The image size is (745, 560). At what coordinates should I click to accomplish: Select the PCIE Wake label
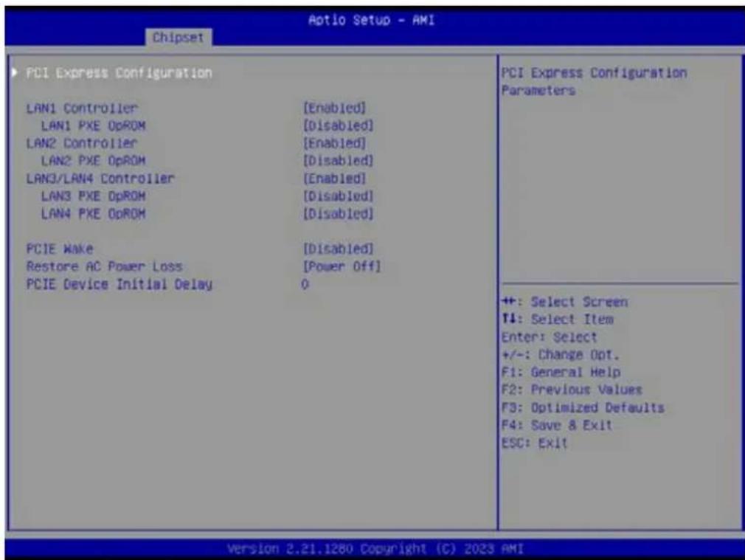tap(60, 249)
